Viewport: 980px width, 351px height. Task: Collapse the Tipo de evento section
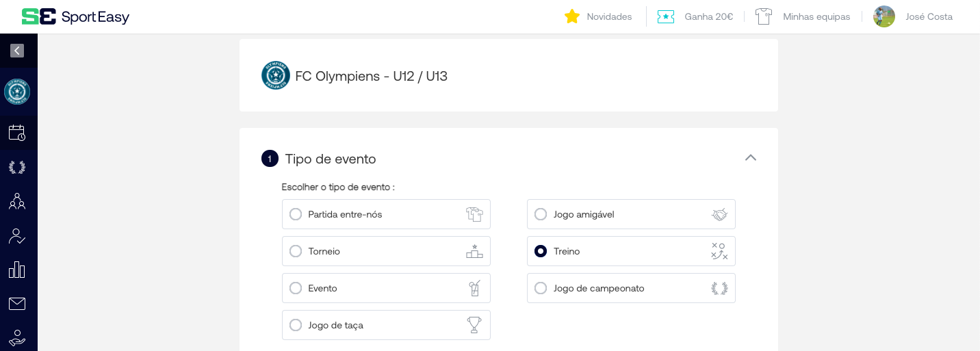[750, 158]
